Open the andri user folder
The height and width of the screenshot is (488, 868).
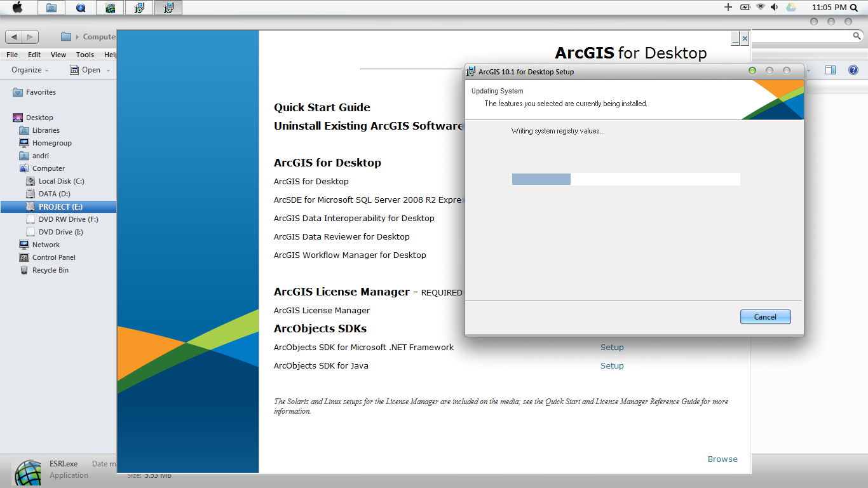[x=40, y=156]
